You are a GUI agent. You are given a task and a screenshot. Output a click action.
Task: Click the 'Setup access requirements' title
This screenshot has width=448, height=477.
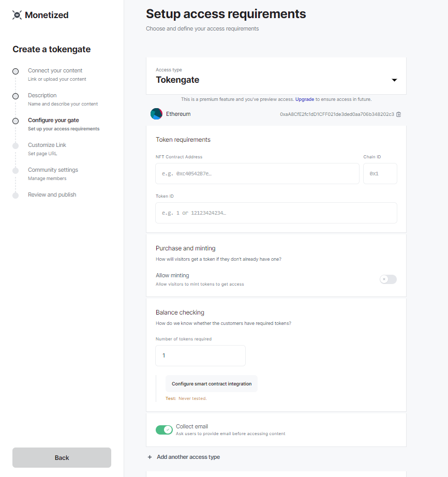(x=226, y=14)
